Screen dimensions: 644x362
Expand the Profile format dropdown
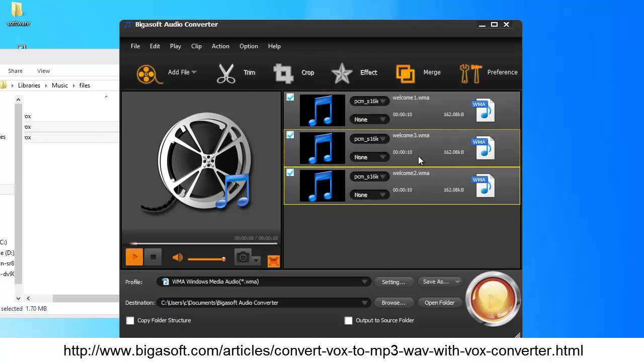[x=365, y=282]
